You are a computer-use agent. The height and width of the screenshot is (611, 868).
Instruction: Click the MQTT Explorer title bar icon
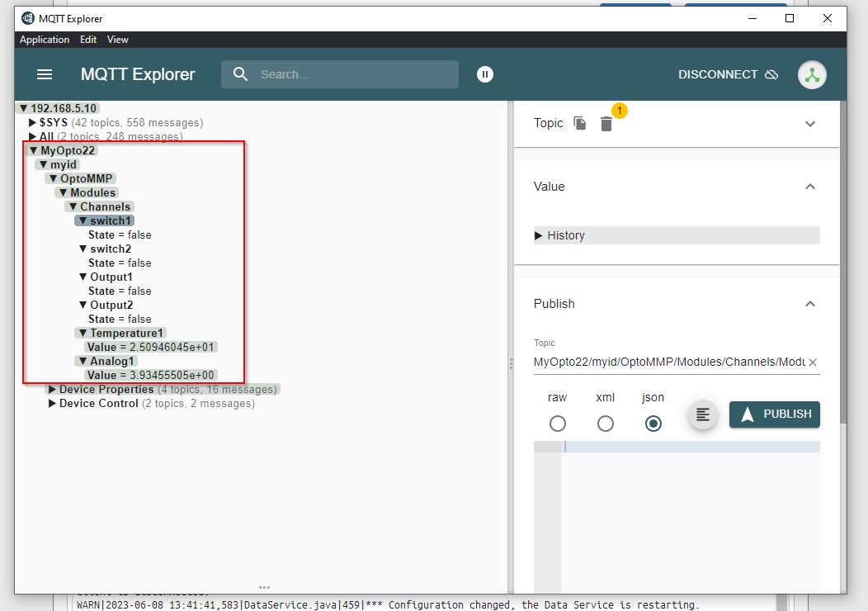[28, 18]
